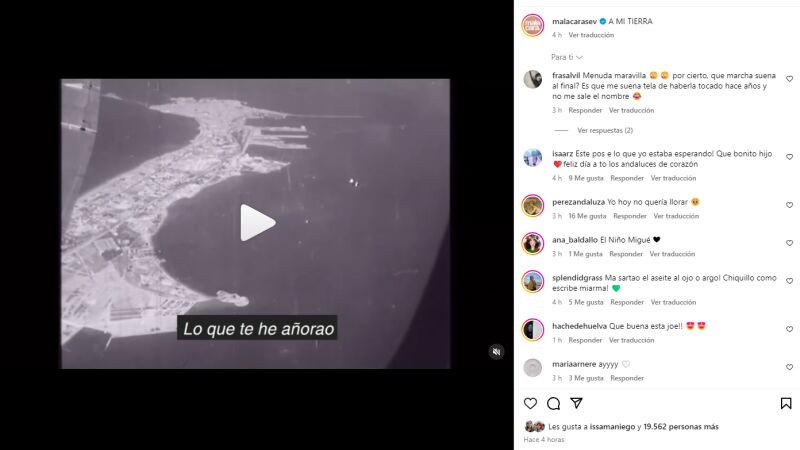The width and height of the screenshot is (800, 450).
Task: Open perezandaluza's profile avatar
Action: click(x=533, y=206)
